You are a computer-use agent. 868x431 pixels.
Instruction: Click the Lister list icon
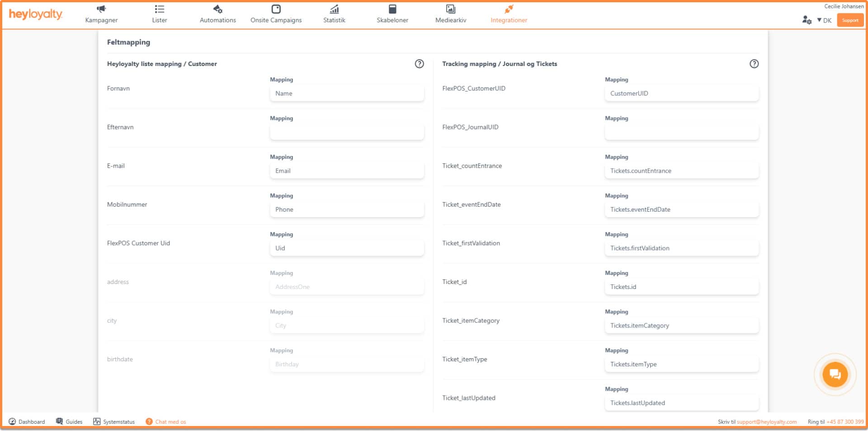(x=159, y=9)
